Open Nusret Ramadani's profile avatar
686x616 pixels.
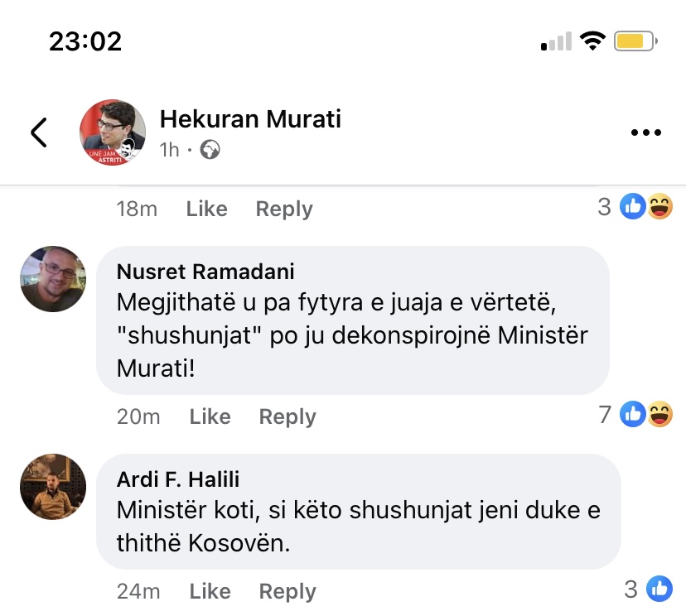tap(53, 279)
